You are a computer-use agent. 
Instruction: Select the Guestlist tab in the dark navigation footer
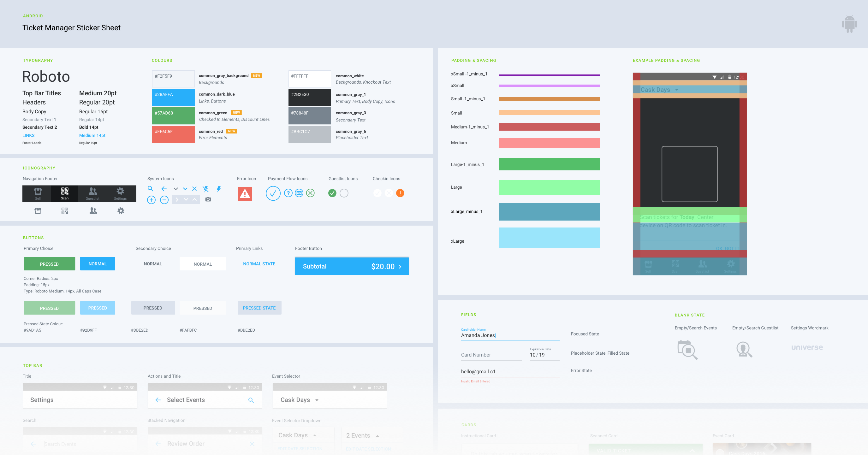[92, 193]
